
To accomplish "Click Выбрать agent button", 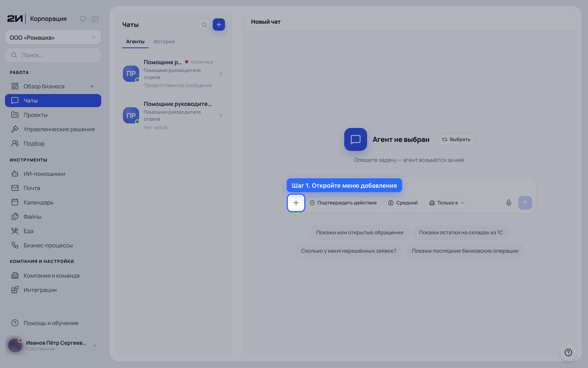I will pyautogui.click(x=456, y=139).
